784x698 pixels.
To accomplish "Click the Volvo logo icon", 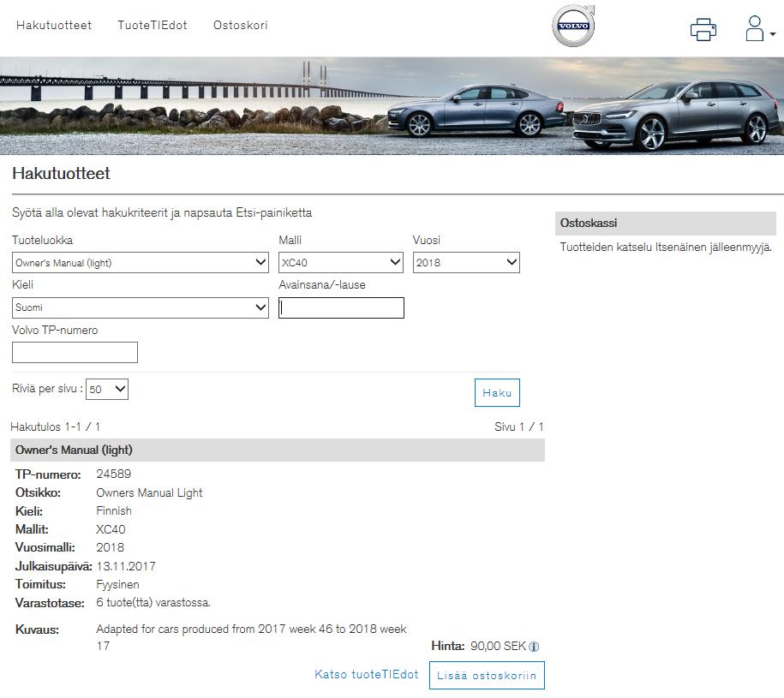I will coord(573,26).
